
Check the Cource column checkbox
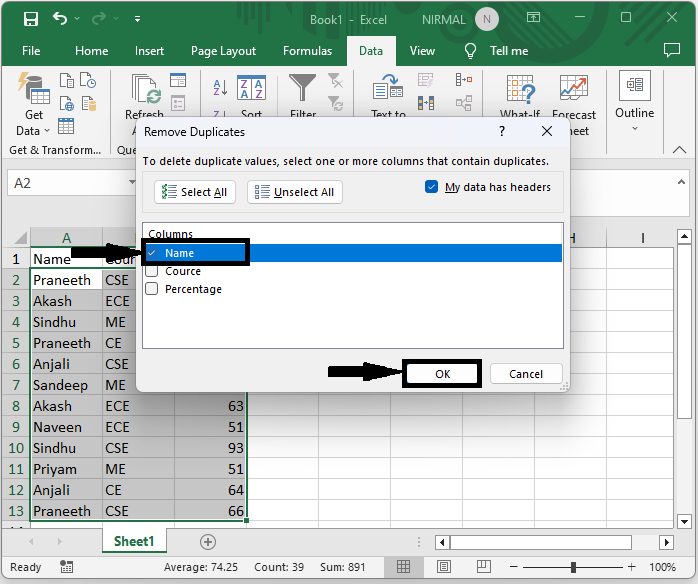[152, 271]
